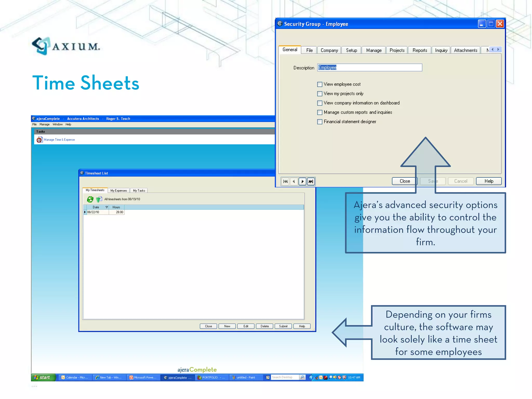This screenshot has height=399, width=532.
Task: Switch to the My Expenses tab
Action: 119,190
